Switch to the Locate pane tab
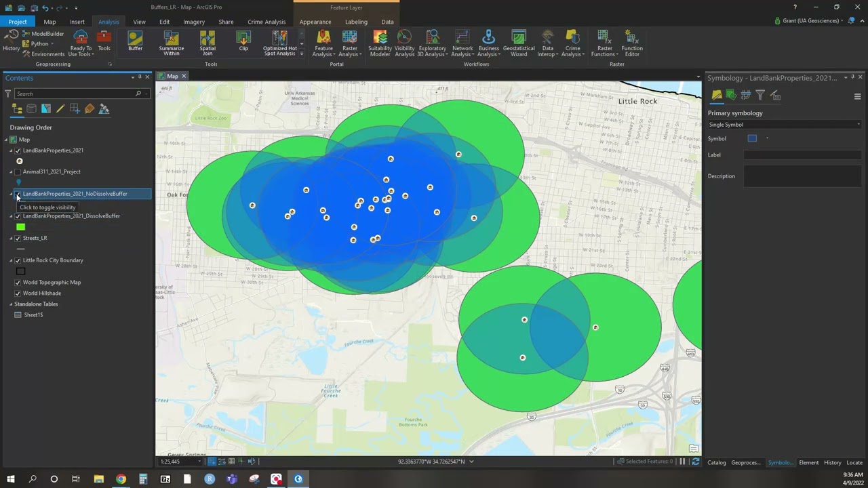 point(854,463)
